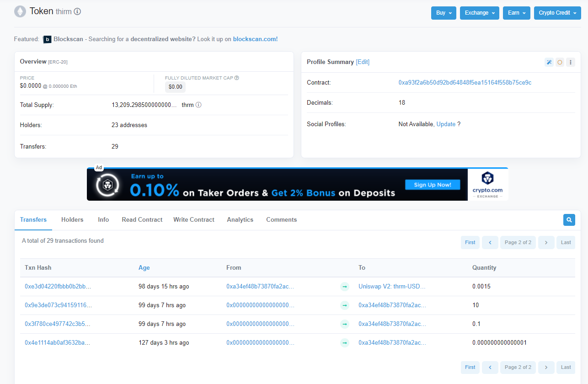
Task: Click the Page 2 of 2 indicator below table
Action: click(518, 367)
